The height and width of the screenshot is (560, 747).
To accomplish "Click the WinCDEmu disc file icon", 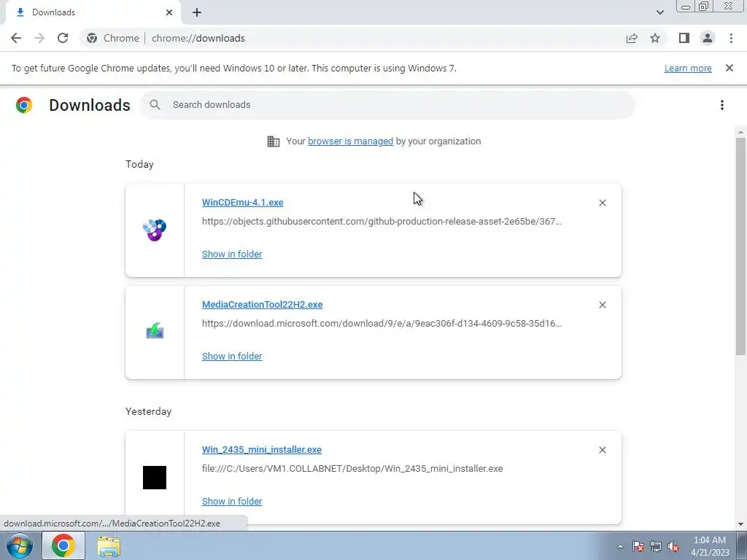I will click(x=155, y=230).
